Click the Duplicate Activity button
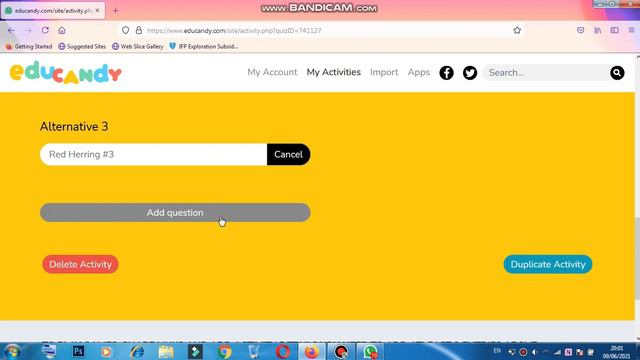Viewport: 640px width, 360px height. click(548, 264)
